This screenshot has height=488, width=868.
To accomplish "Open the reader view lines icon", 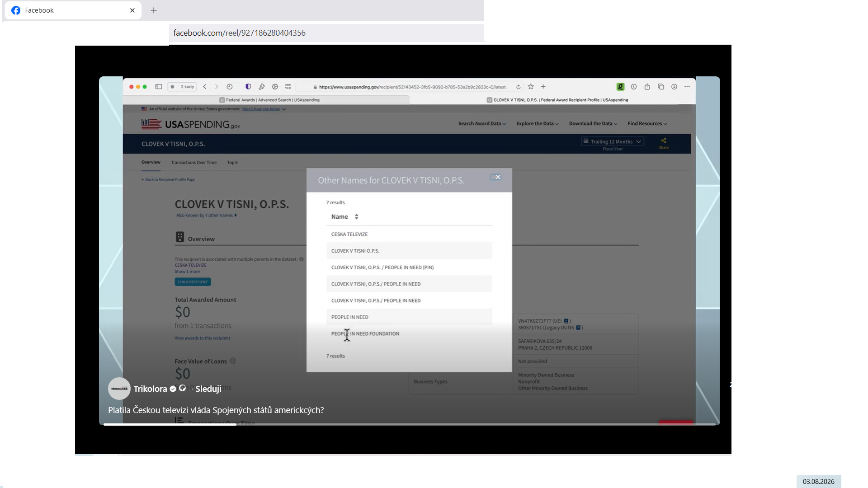I will (x=288, y=87).
